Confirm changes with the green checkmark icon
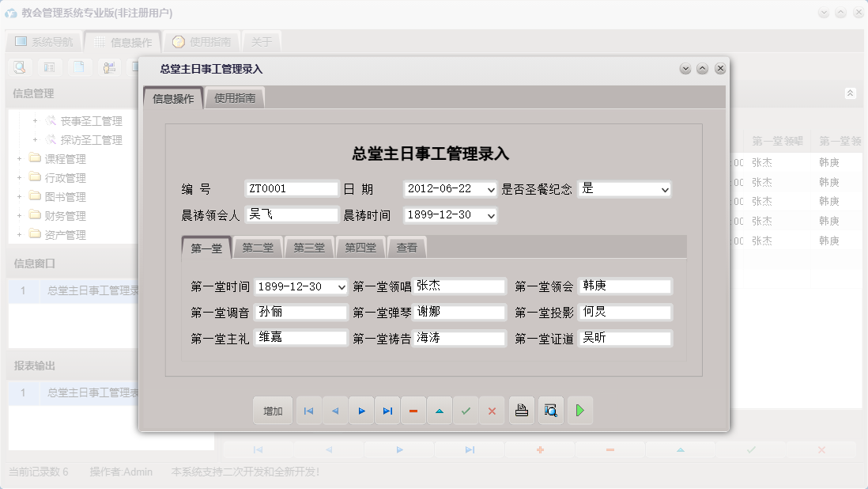This screenshot has width=868, height=489. (x=466, y=411)
